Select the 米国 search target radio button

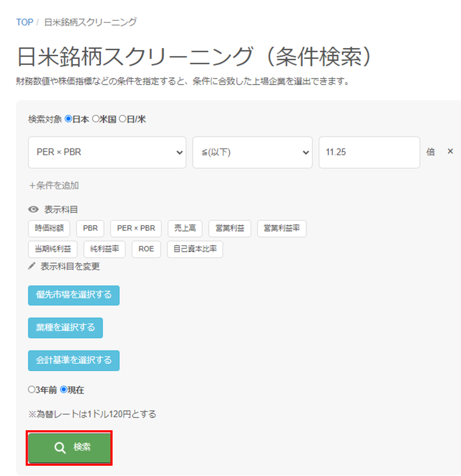pyautogui.click(x=95, y=119)
